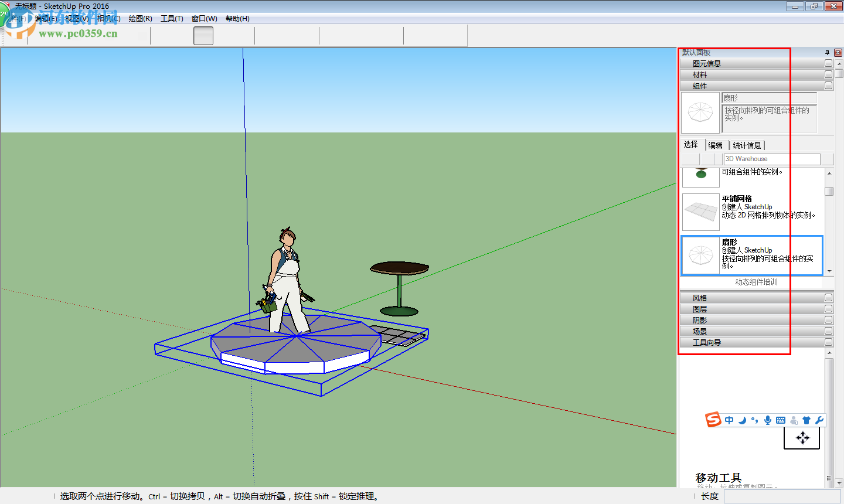Click the moon icon on the Sogou toolbar
The image size is (844, 504).
pyautogui.click(x=742, y=420)
